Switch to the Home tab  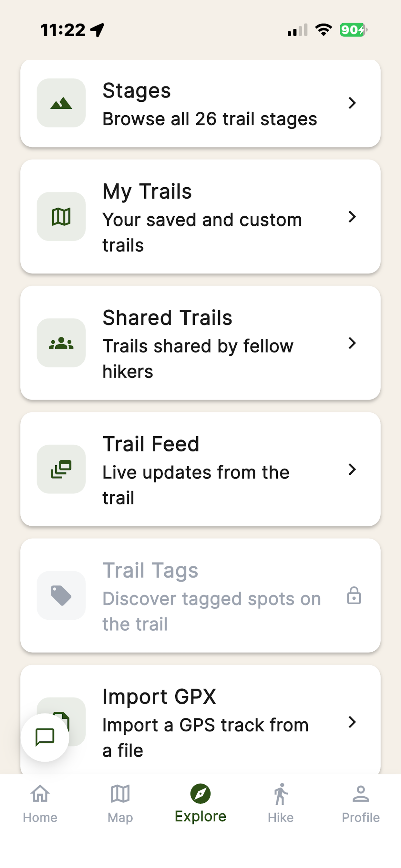tap(40, 804)
